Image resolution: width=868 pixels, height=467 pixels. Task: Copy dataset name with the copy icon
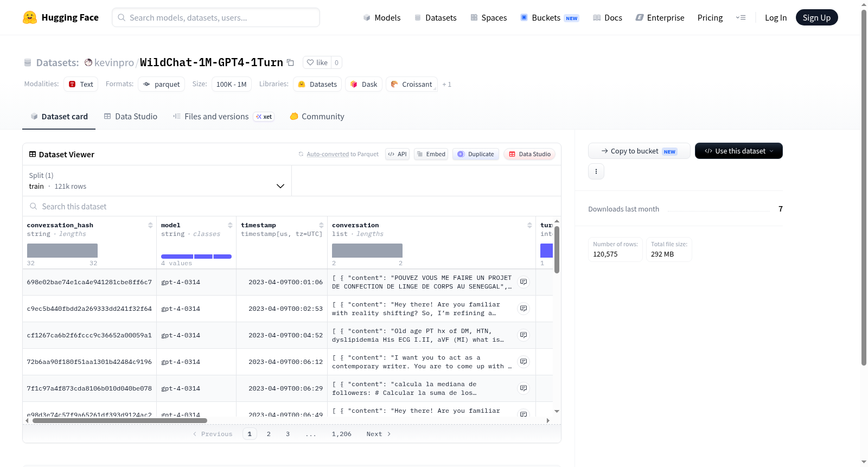pos(290,62)
